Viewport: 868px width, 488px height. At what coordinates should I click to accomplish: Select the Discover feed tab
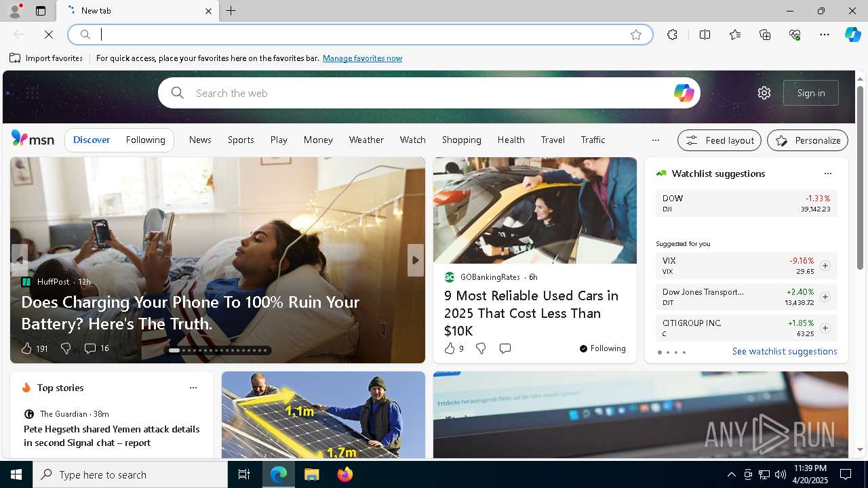(92, 140)
